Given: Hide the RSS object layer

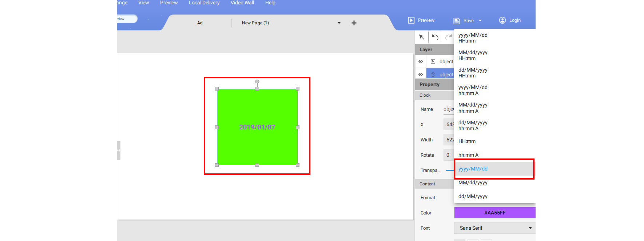Looking at the screenshot, I should coord(421,61).
